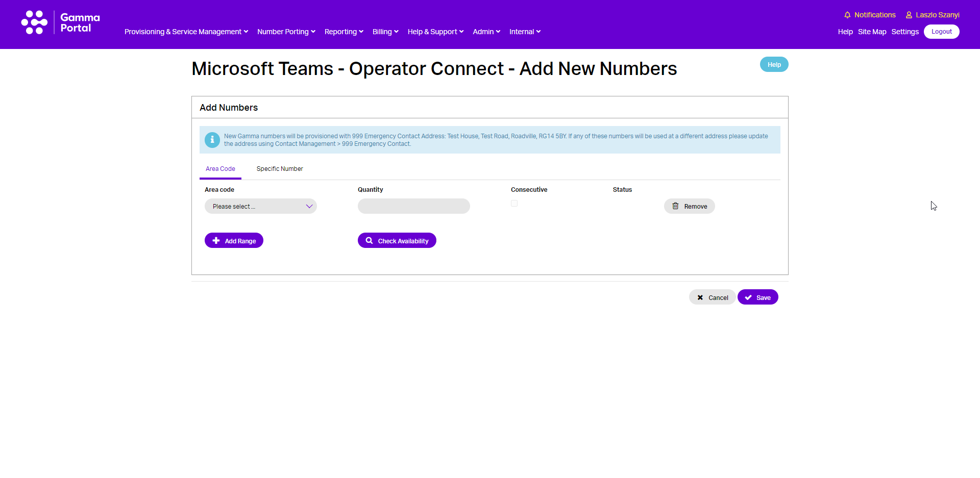Click the X icon on Cancel button

coord(700,297)
